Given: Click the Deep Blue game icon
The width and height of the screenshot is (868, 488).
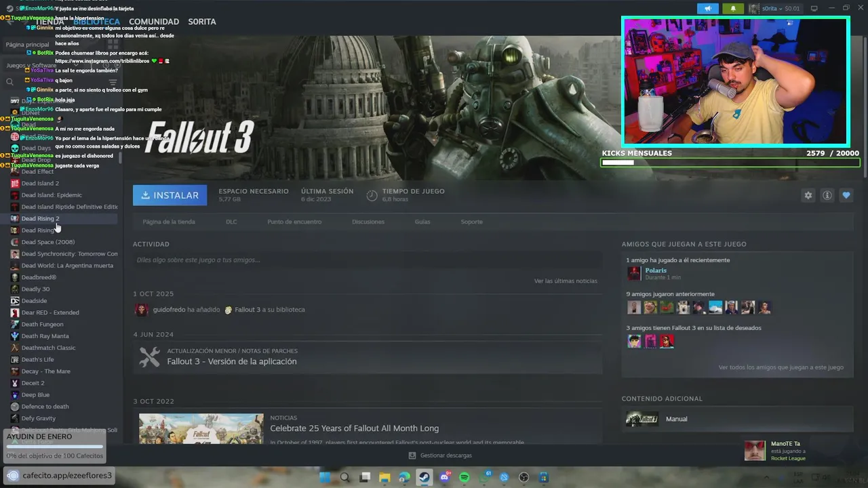Looking at the screenshot, I should (x=15, y=395).
